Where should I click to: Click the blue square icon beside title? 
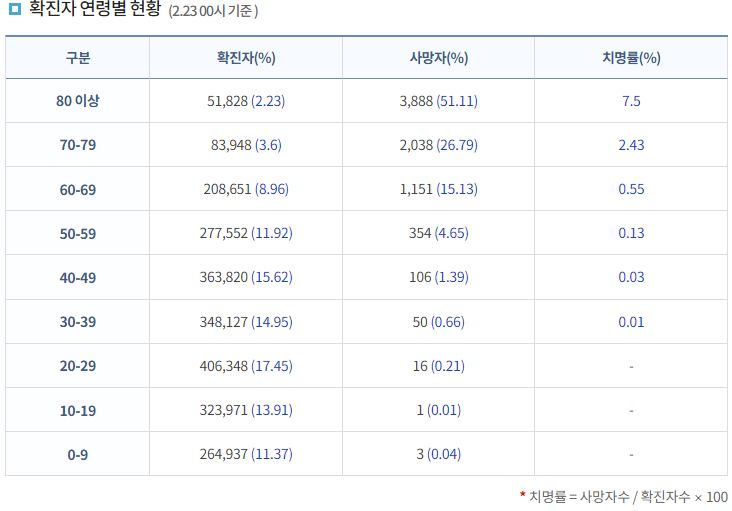pos(15,8)
